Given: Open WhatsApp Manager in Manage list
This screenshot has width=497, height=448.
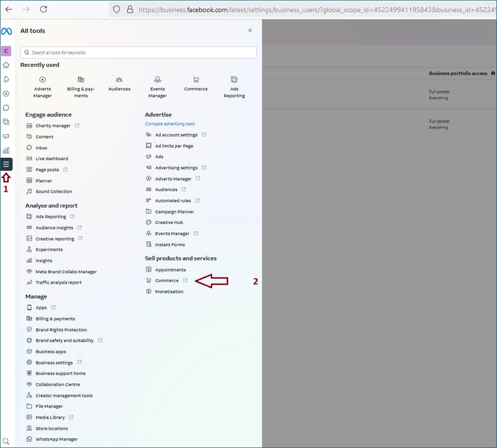Looking at the screenshot, I should 57,439.
